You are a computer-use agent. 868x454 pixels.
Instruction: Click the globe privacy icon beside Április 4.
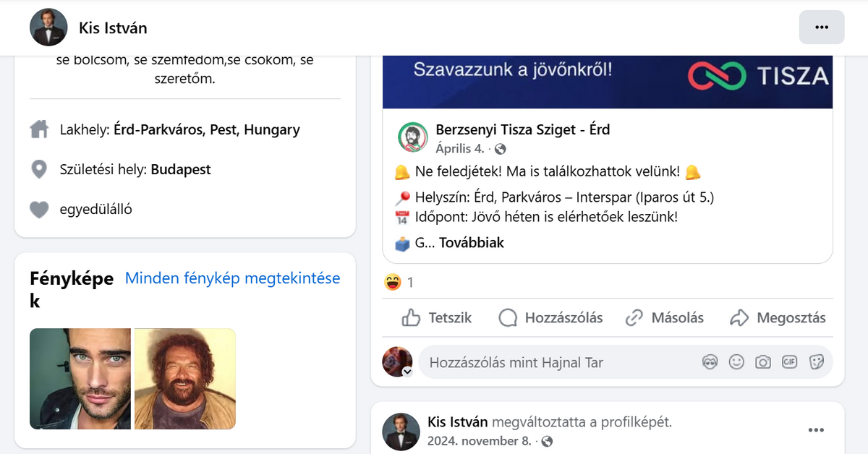[500, 150]
